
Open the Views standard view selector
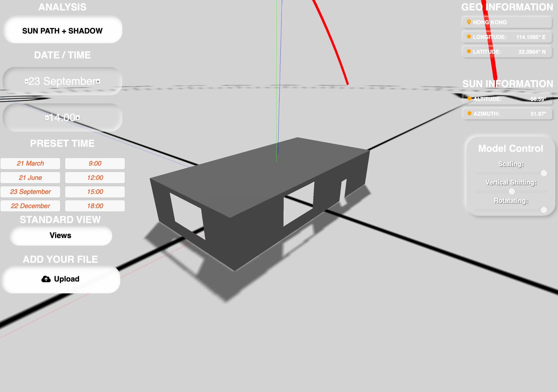pos(60,235)
